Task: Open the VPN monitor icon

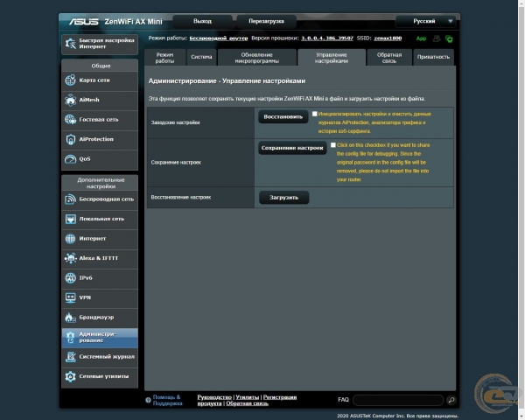Action: pos(70,297)
